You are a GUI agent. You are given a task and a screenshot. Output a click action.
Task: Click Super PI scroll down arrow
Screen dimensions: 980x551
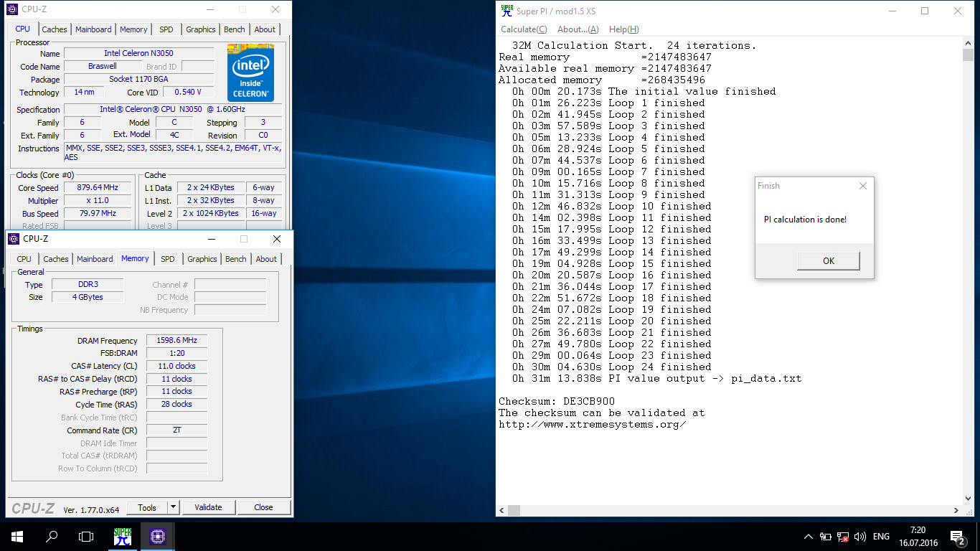968,500
